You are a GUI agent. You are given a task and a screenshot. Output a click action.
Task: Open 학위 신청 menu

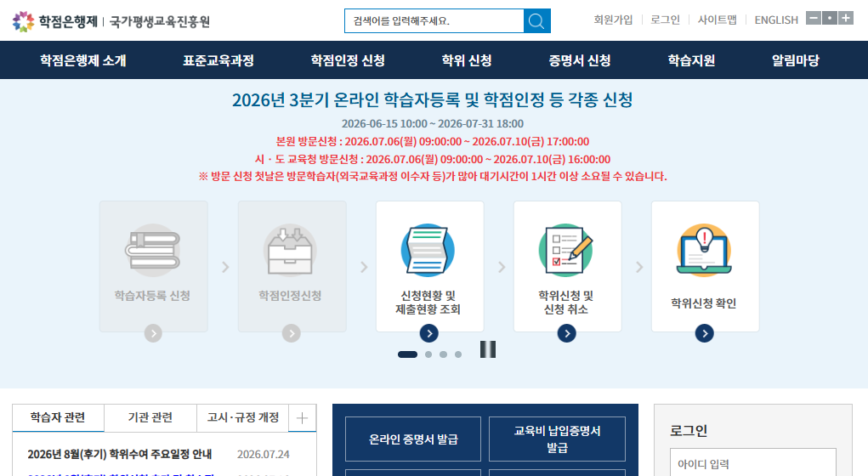click(x=467, y=60)
